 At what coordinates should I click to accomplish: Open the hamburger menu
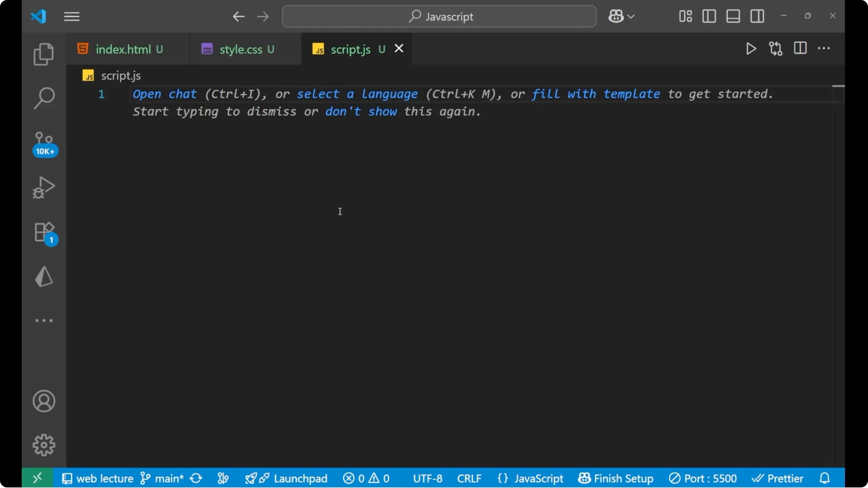point(71,16)
